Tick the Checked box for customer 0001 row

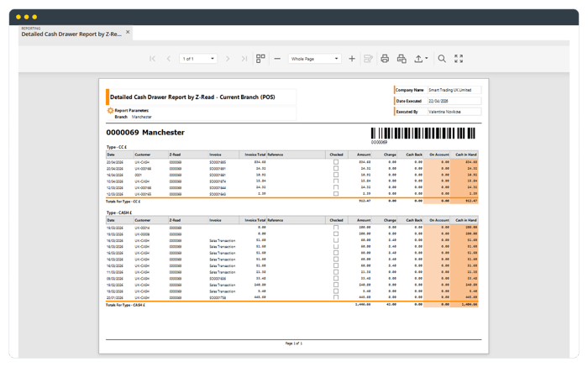tap(336, 175)
